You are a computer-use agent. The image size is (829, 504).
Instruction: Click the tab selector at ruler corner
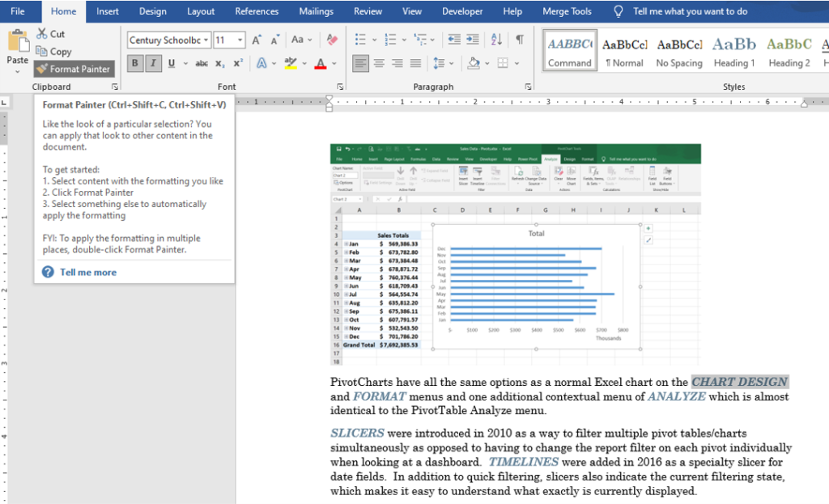point(4,103)
